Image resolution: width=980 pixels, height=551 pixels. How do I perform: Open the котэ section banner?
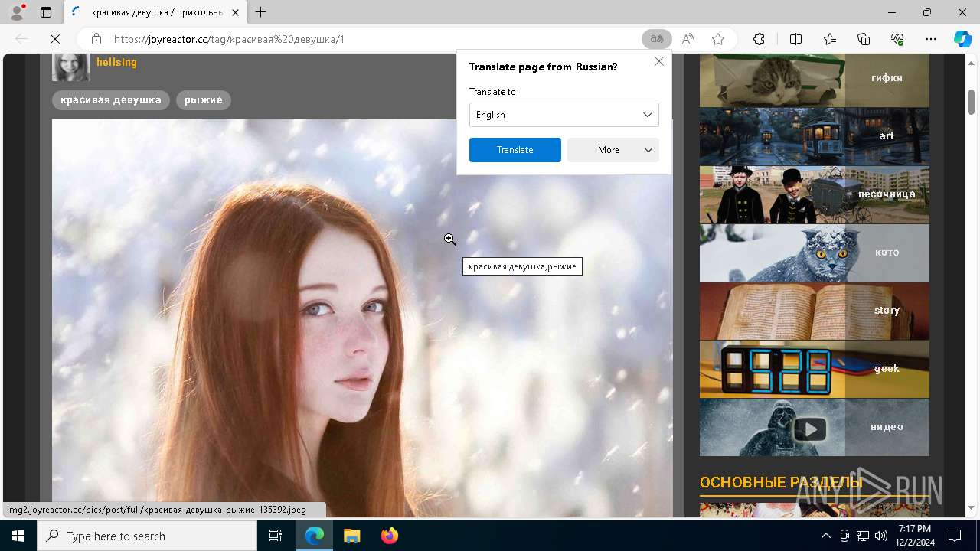pyautogui.click(x=815, y=253)
